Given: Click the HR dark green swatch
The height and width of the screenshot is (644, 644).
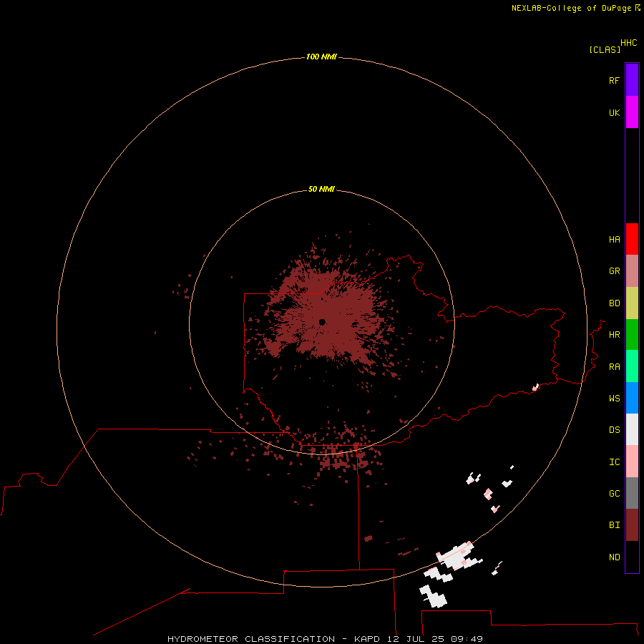Looking at the screenshot, I should pos(632,335).
